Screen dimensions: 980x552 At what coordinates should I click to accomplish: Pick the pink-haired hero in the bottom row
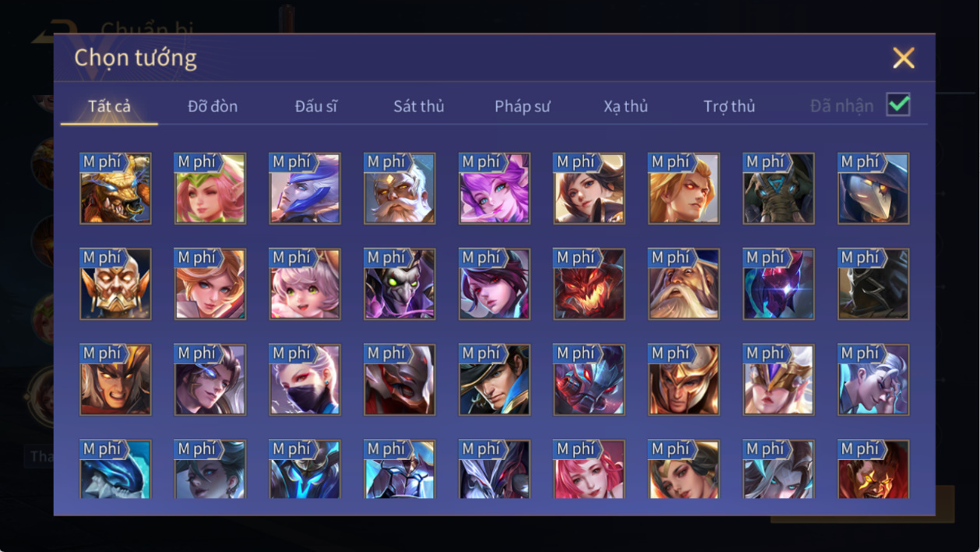point(589,469)
